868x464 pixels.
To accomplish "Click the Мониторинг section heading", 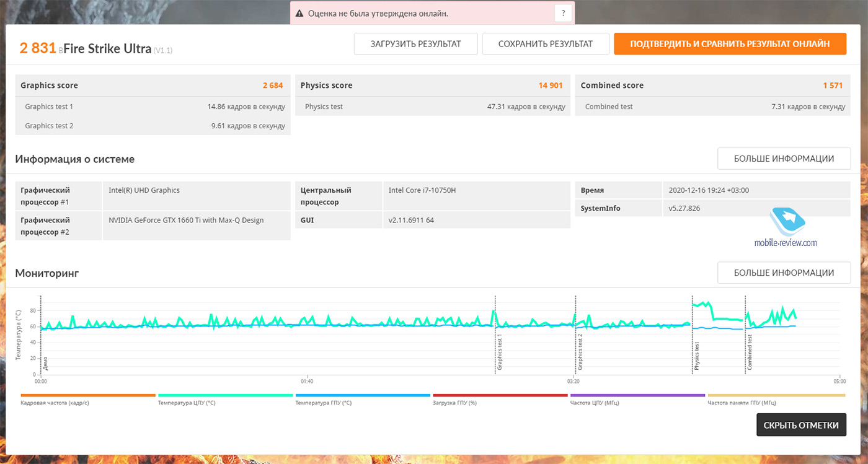I will (x=47, y=273).
